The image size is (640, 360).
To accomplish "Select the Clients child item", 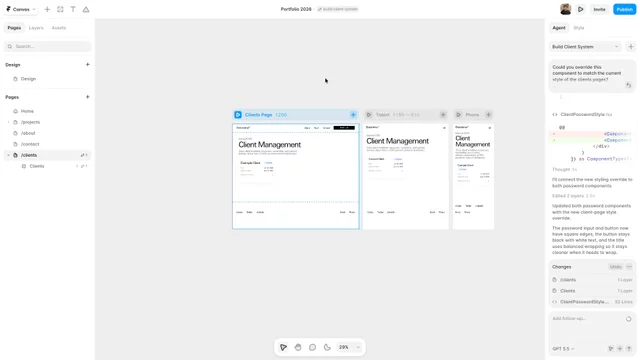I will 37,166.
